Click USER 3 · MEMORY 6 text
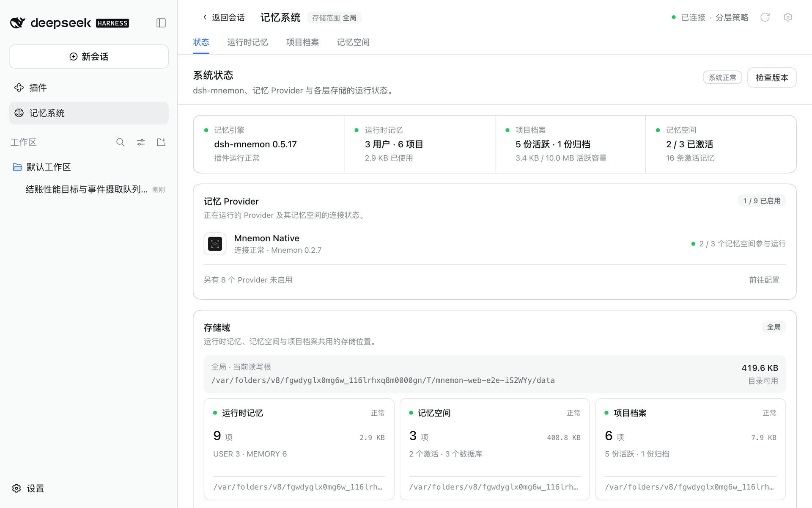Screen dimensions: 812x508 (250, 454)
